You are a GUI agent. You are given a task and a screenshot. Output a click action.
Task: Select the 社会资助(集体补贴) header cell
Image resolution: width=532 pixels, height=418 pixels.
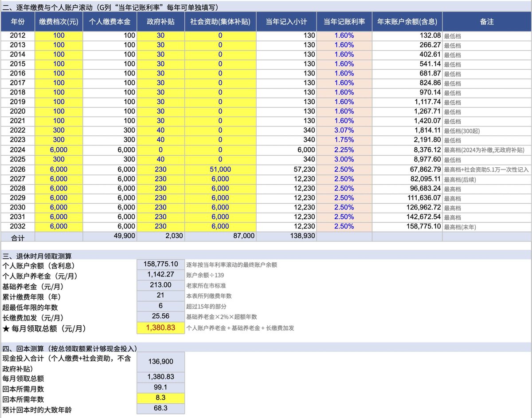pyautogui.click(x=220, y=22)
